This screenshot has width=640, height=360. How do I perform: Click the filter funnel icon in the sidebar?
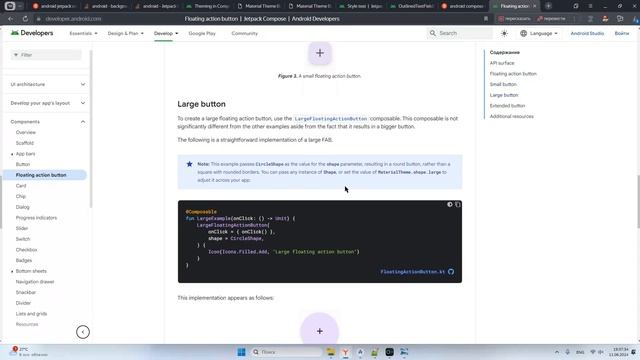16,55
